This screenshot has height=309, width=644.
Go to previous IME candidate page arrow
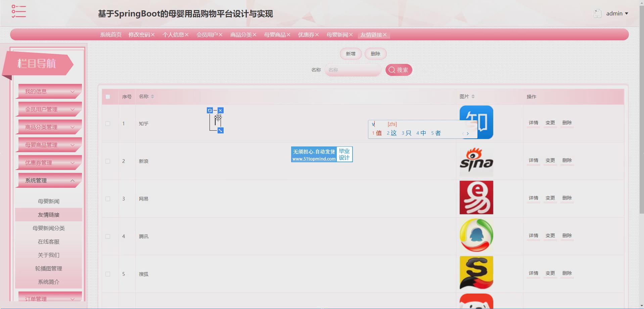463,133
